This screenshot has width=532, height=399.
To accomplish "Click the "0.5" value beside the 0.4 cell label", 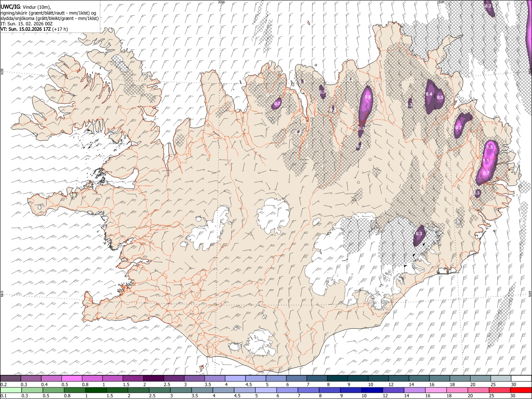I will 441,98.
